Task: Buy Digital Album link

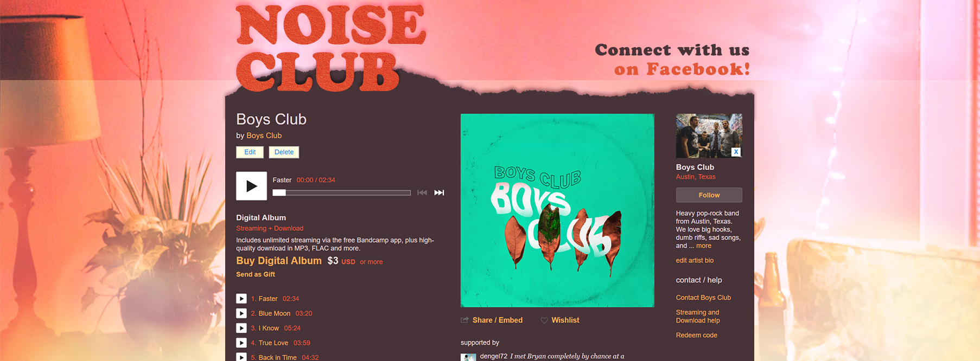Action: pyautogui.click(x=279, y=261)
